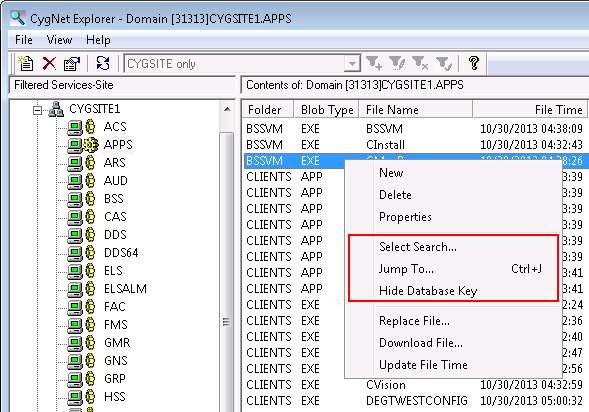The image size is (589, 412).
Task: Select the GRP service in the tree
Action: (x=115, y=379)
